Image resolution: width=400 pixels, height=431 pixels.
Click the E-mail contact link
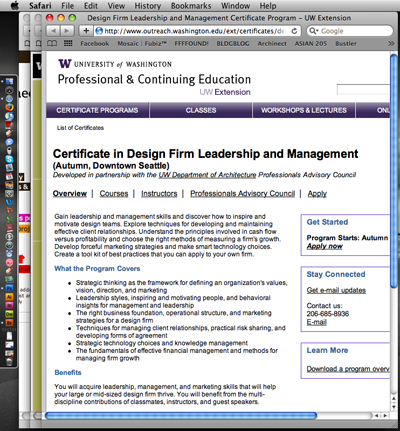tap(317, 322)
